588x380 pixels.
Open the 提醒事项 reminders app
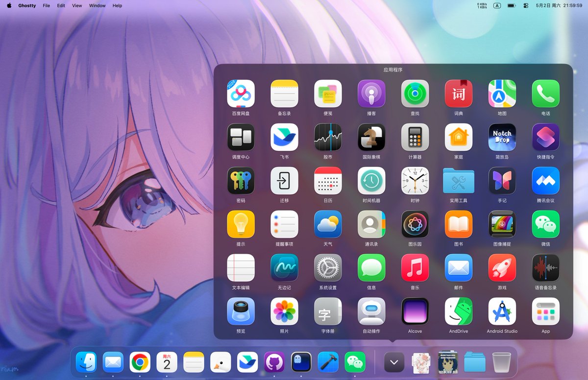tap(284, 224)
